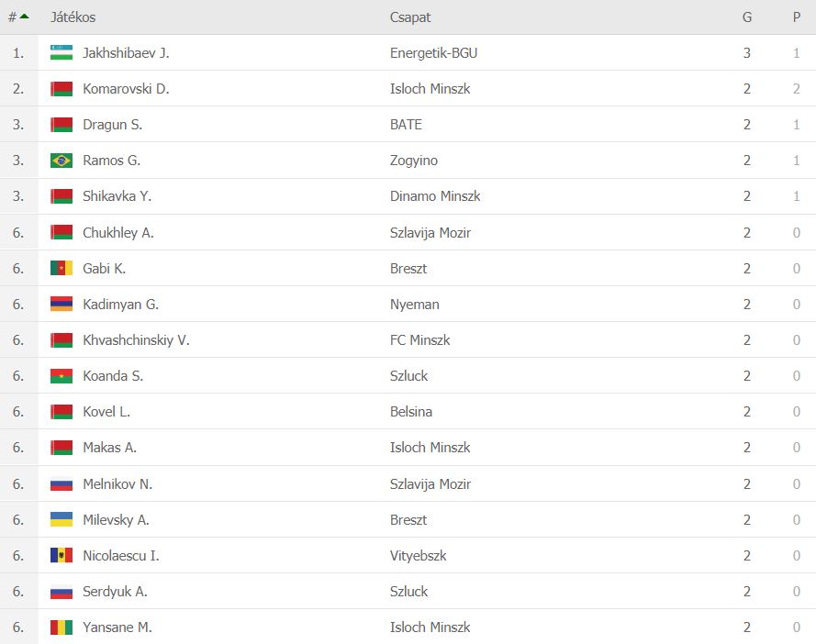The width and height of the screenshot is (816, 644).
Task: Sort the table by rank number column
Action: (18, 17)
